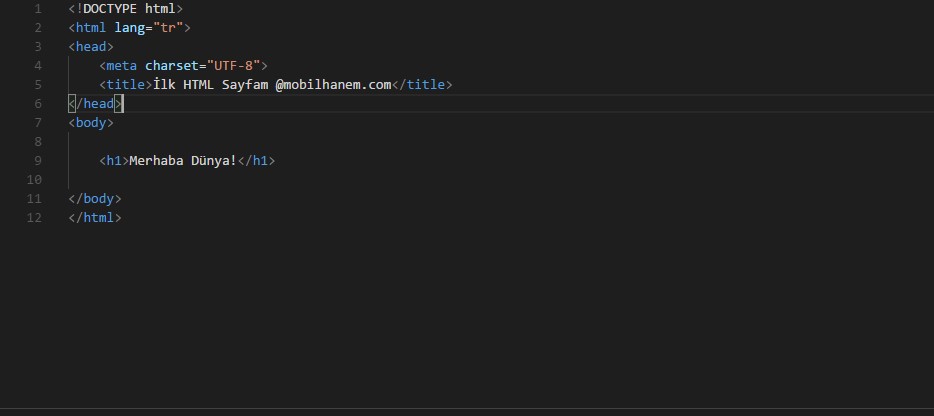Click line number 12 in the gutter
934x416 pixels.
pyautogui.click(x=35, y=218)
